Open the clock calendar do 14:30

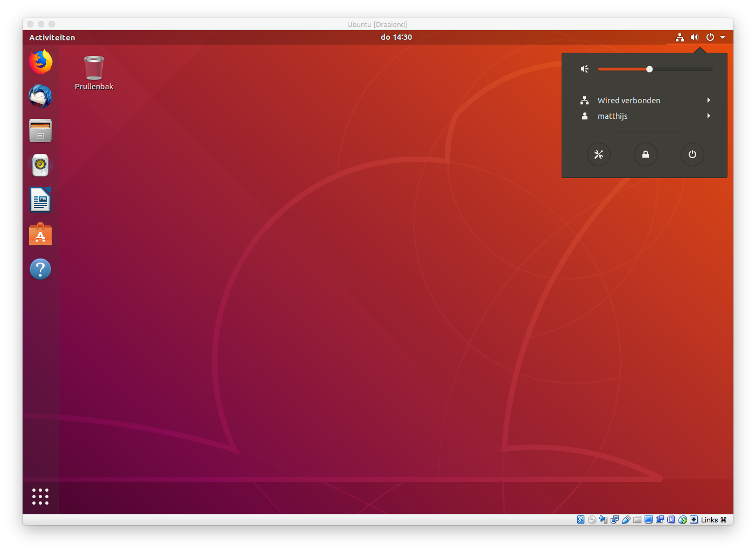pyautogui.click(x=396, y=37)
